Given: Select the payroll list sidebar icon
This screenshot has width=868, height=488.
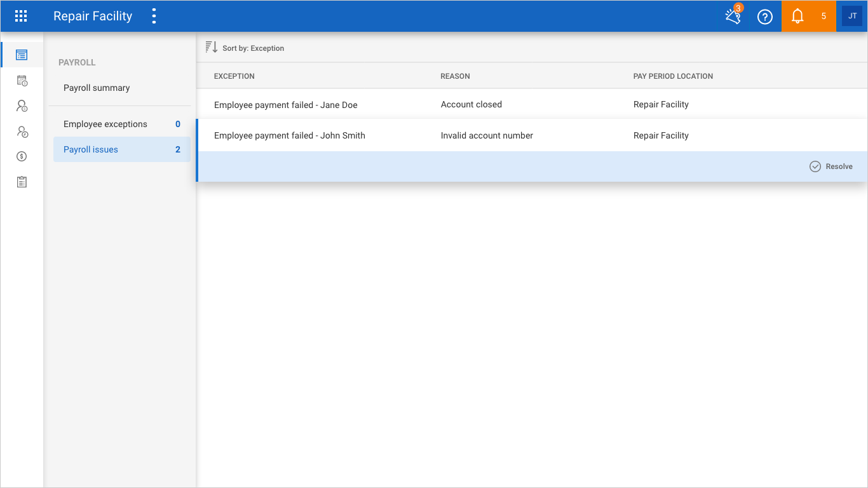Looking at the screenshot, I should coord(22,55).
